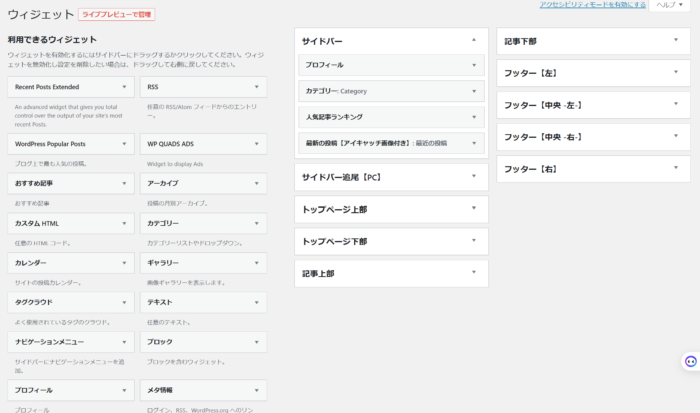Open the ヘルプ tab

point(669,5)
